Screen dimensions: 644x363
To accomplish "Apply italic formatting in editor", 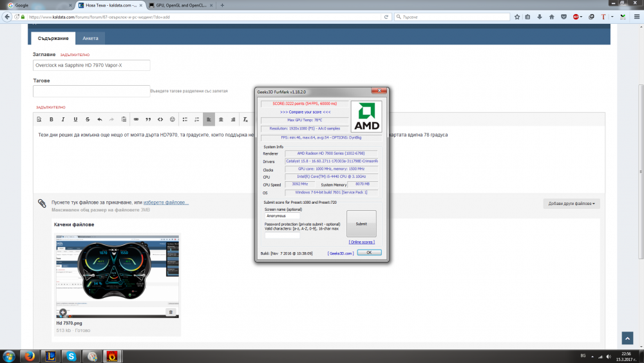I will coord(63,120).
